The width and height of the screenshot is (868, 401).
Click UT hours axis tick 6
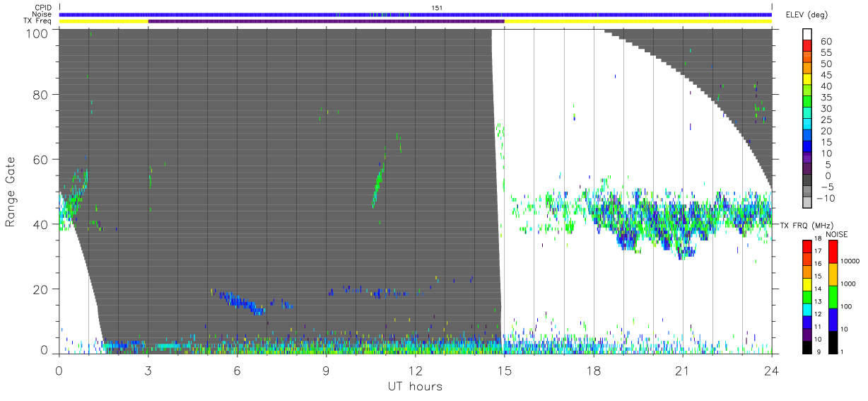(237, 370)
